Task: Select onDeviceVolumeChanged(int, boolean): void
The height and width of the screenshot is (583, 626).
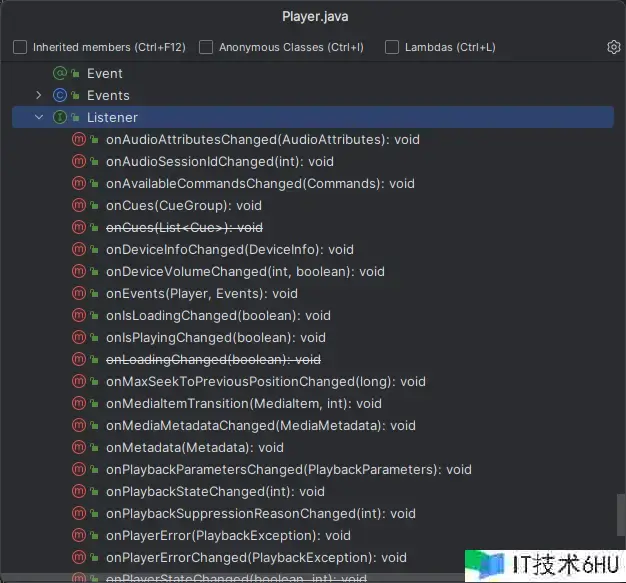Action: click(245, 271)
